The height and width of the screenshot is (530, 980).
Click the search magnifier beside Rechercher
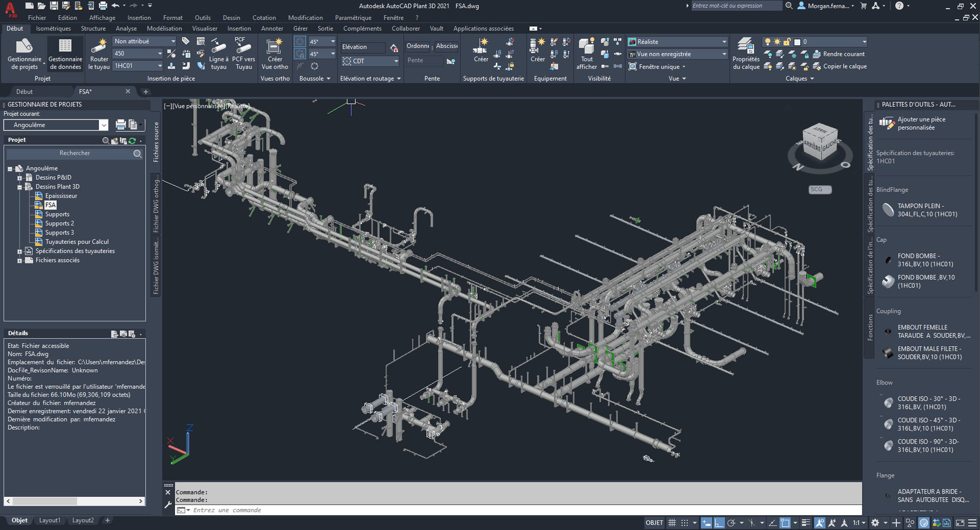[138, 154]
